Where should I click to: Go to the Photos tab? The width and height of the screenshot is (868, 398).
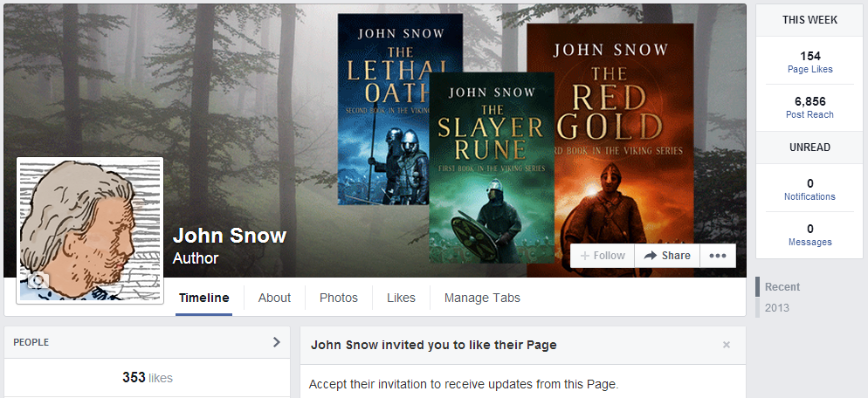[338, 298]
